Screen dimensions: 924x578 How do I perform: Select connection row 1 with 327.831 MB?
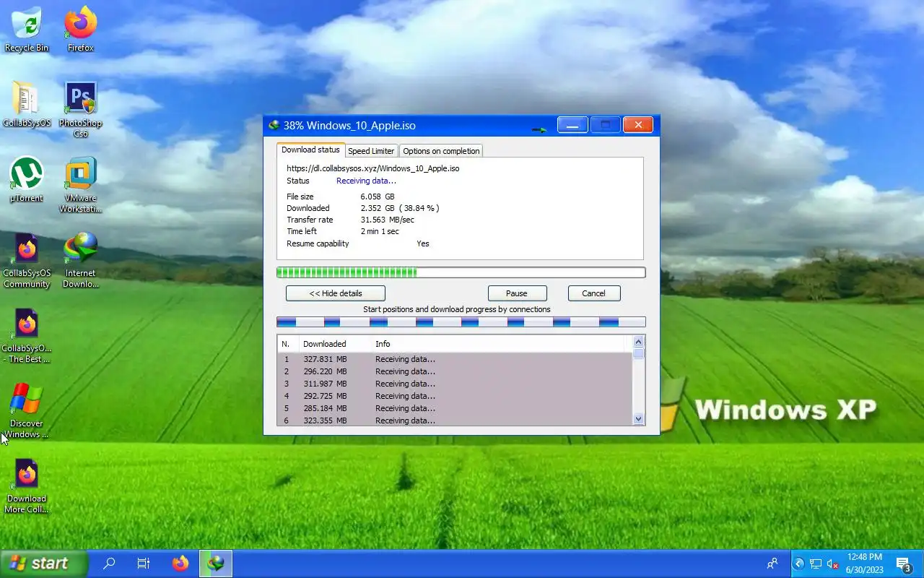pyautogui.click(x=455, y=359)
